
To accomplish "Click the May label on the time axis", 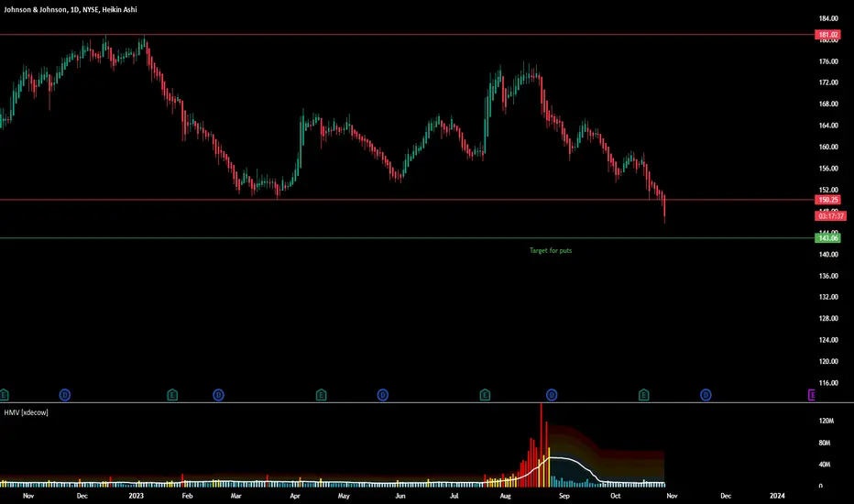I will click(x=344, y=496).
